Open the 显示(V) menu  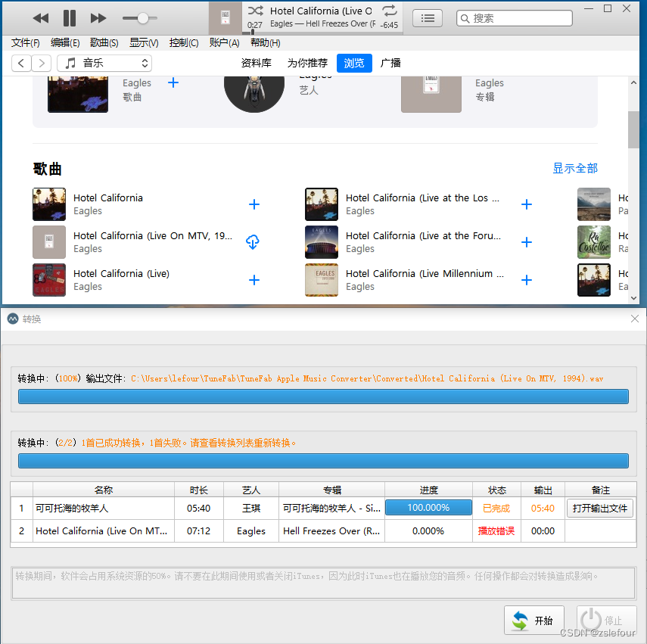[x=144, y=43]
